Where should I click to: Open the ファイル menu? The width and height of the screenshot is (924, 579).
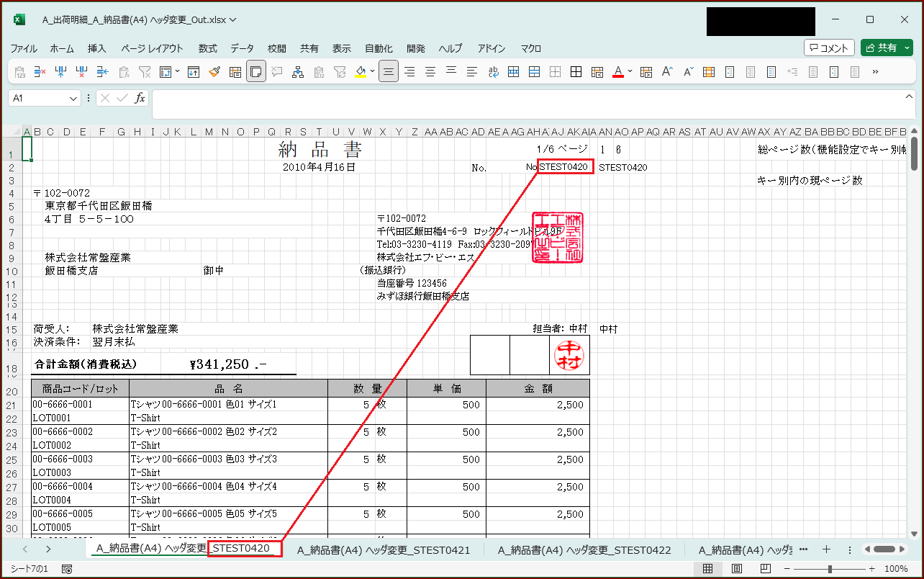[24, 48]
